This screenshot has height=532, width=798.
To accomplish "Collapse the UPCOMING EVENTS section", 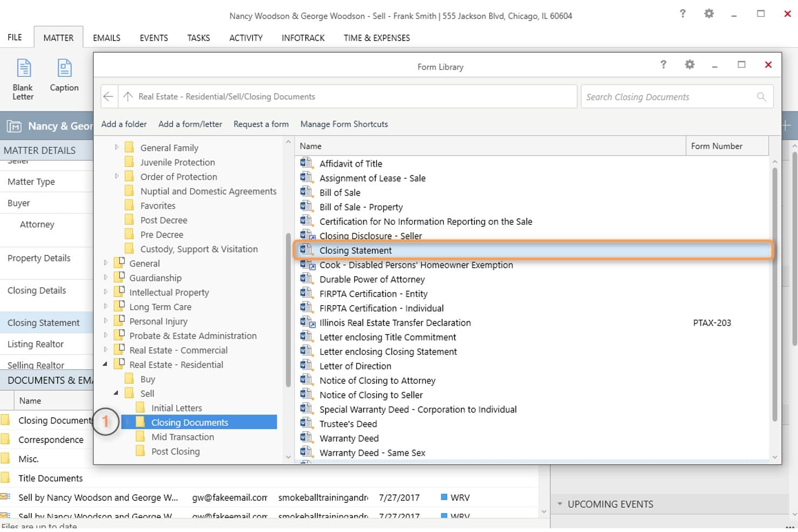I will (x=560, y=504).
